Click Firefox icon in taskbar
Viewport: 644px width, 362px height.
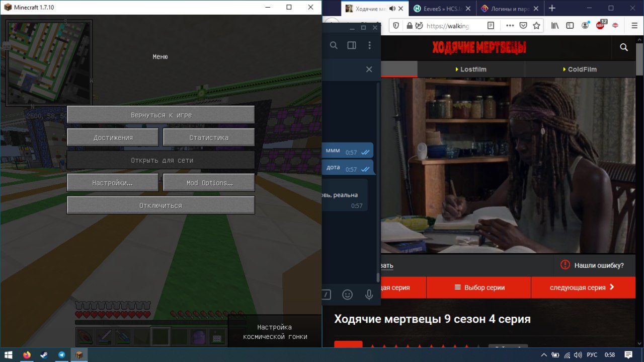27,354
